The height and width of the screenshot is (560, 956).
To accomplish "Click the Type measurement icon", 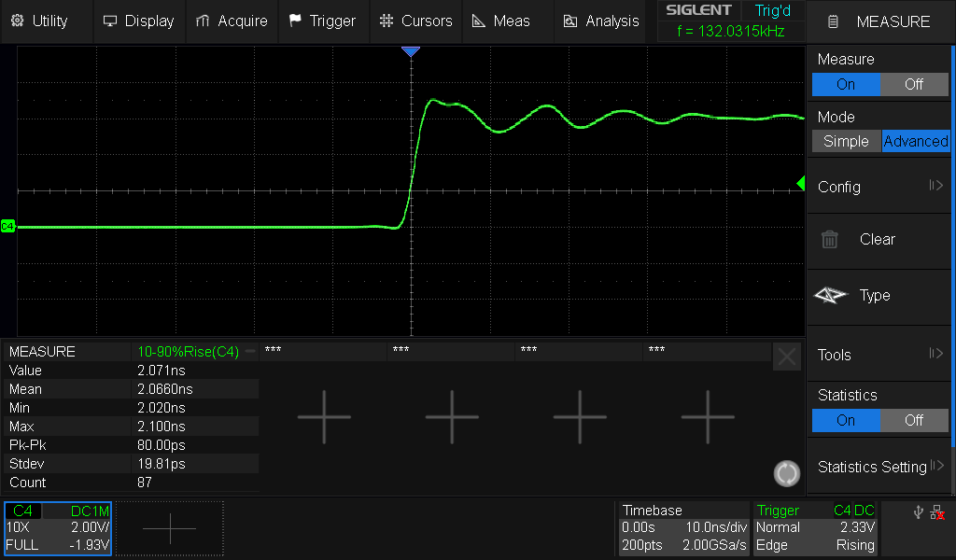I will point(829,295).
